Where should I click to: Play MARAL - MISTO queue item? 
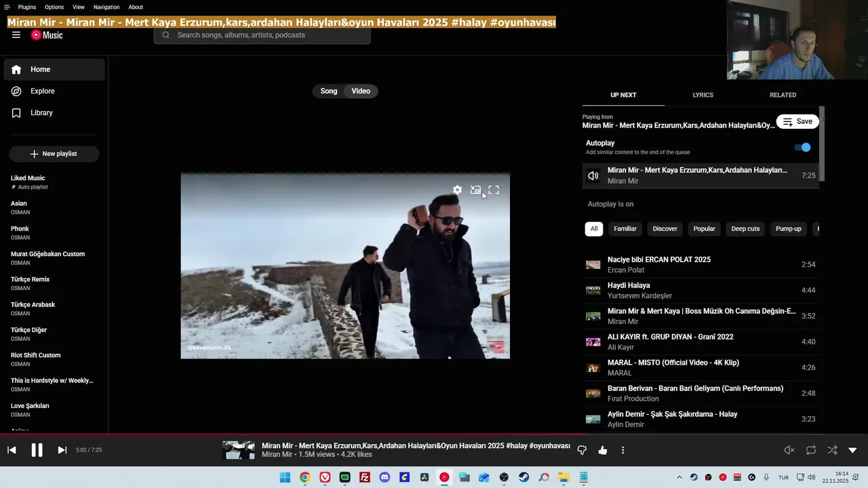[701, 367]
